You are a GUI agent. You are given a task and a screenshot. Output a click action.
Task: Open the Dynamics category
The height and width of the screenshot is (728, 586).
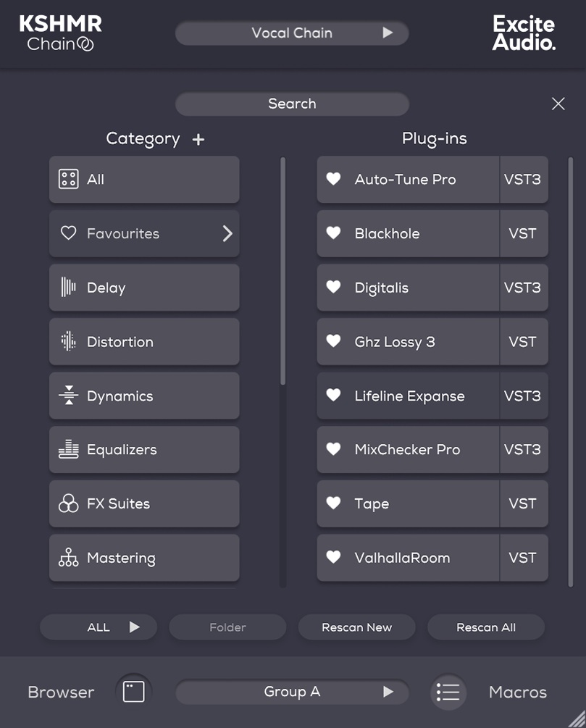[69, 396]
